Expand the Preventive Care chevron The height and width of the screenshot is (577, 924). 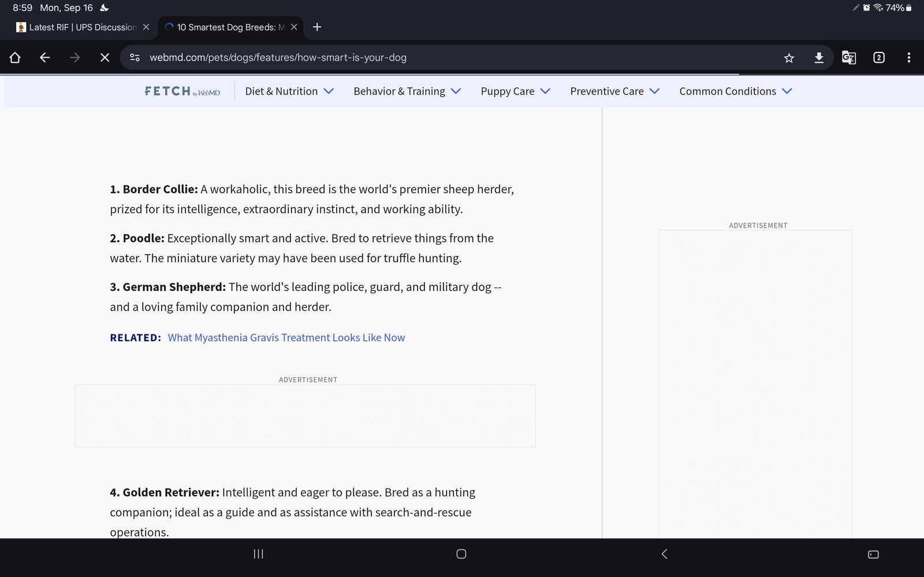654,91
